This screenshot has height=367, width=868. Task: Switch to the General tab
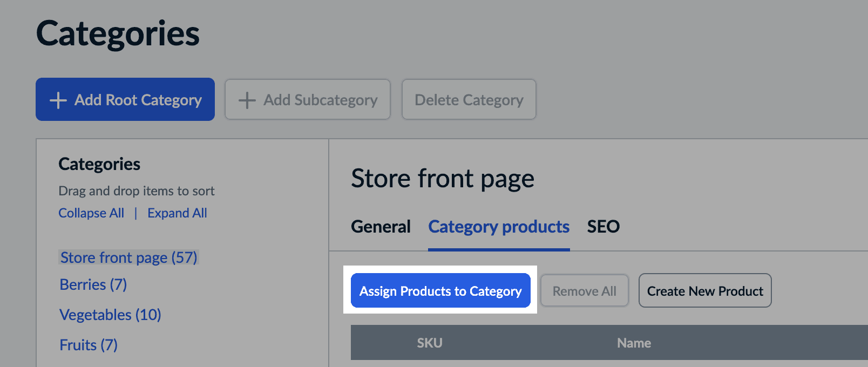click(x=381, y=227)
